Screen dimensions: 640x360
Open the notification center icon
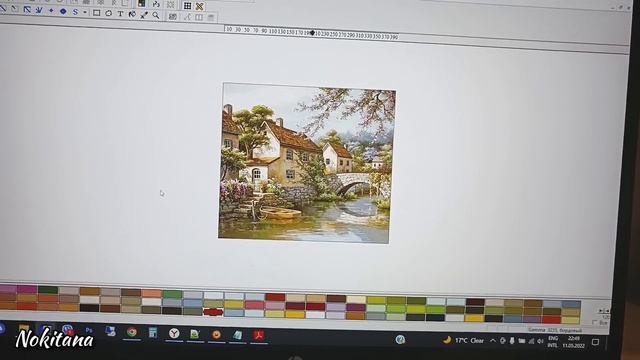596,342
